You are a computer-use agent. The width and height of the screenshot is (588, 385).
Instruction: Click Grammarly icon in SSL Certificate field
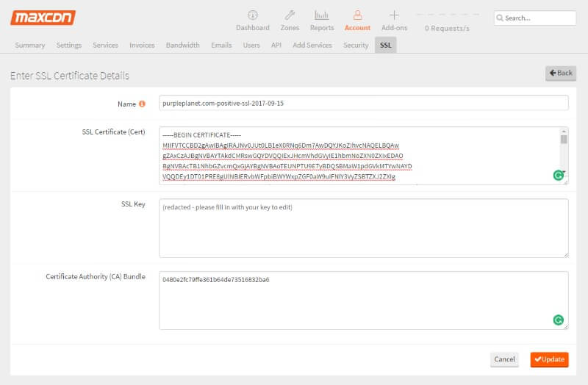tap(558, 175)
